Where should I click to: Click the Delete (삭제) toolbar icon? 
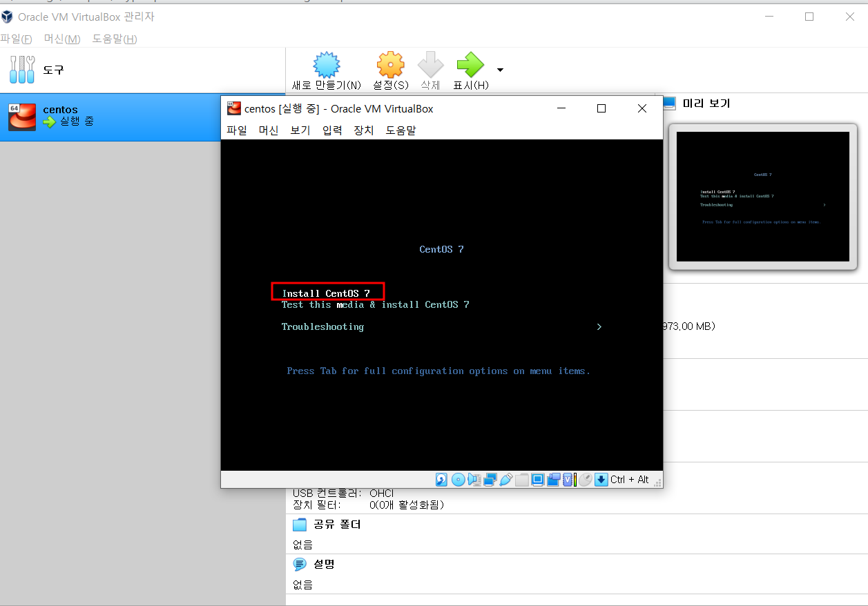(430, 65)
